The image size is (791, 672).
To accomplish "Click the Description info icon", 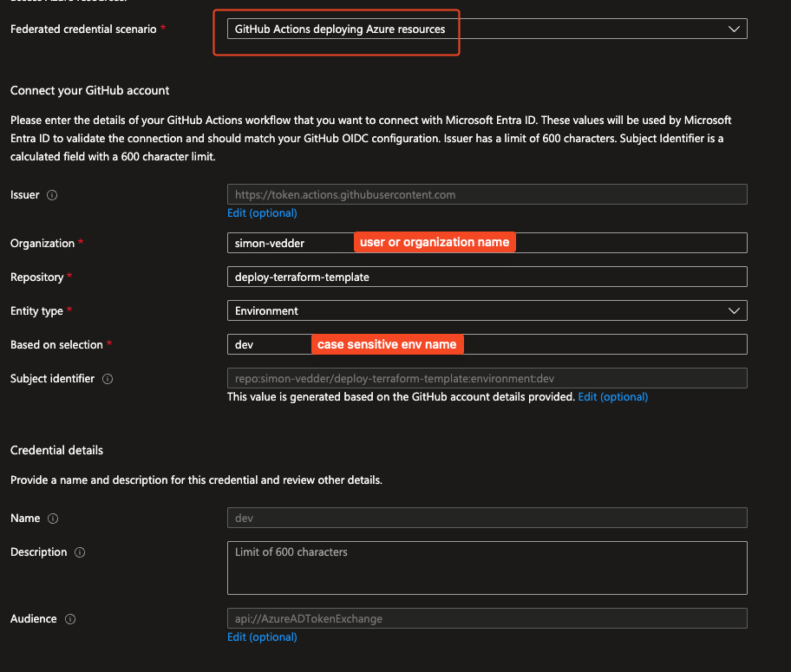I will click(80, 552).
